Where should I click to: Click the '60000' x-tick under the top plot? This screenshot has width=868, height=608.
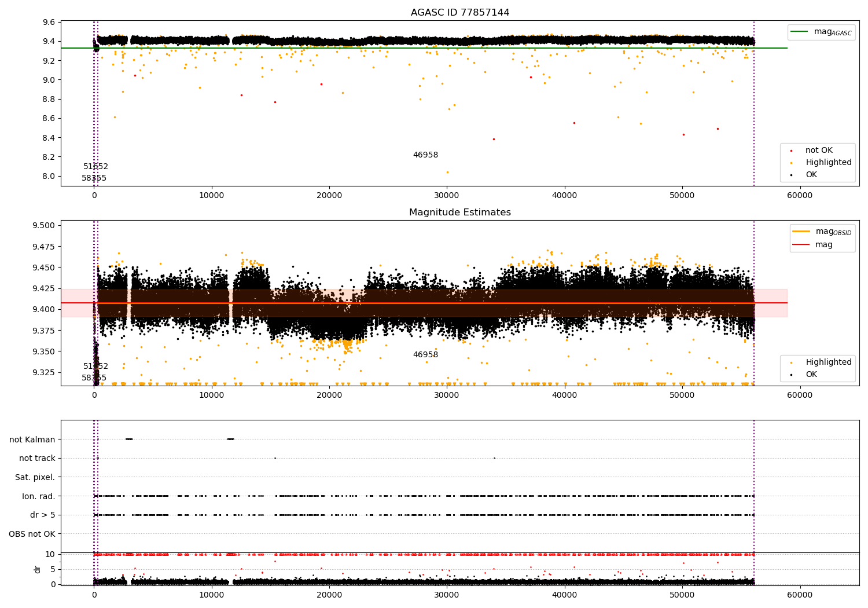point(800,196)
